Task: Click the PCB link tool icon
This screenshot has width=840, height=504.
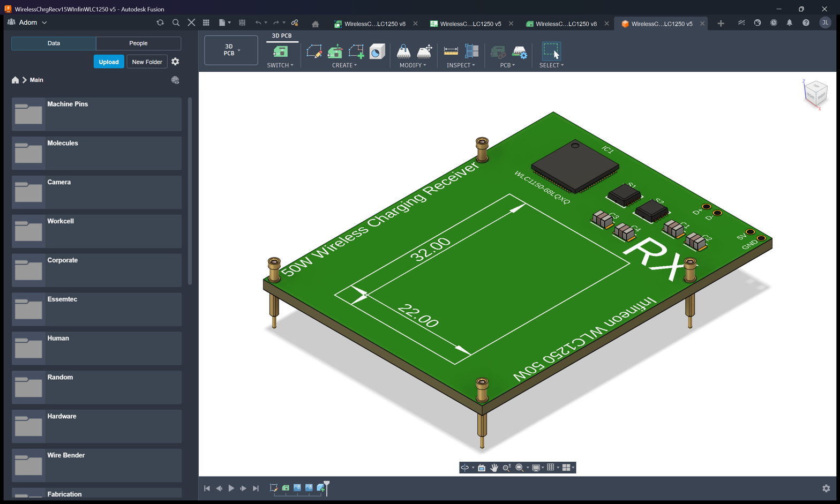Action: coord(498,52)
